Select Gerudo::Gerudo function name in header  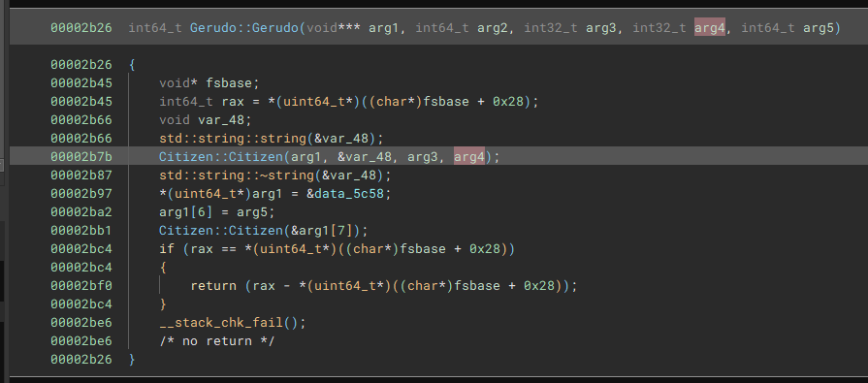click(x=244, y=28)
